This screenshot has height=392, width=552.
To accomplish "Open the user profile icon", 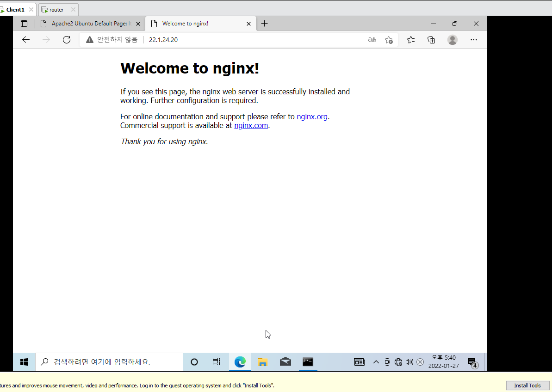I will pyautogui.click(x=453, y=40).
